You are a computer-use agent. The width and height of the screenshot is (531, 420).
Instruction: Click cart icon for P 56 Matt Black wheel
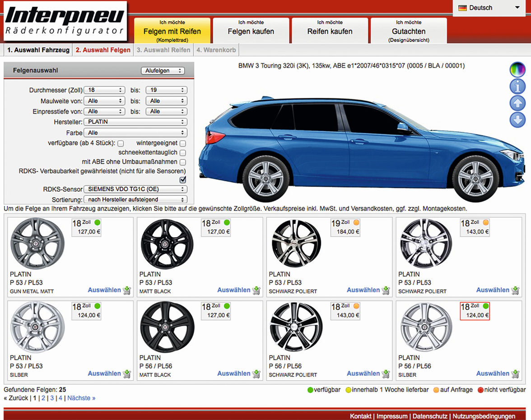click(256, 374)
